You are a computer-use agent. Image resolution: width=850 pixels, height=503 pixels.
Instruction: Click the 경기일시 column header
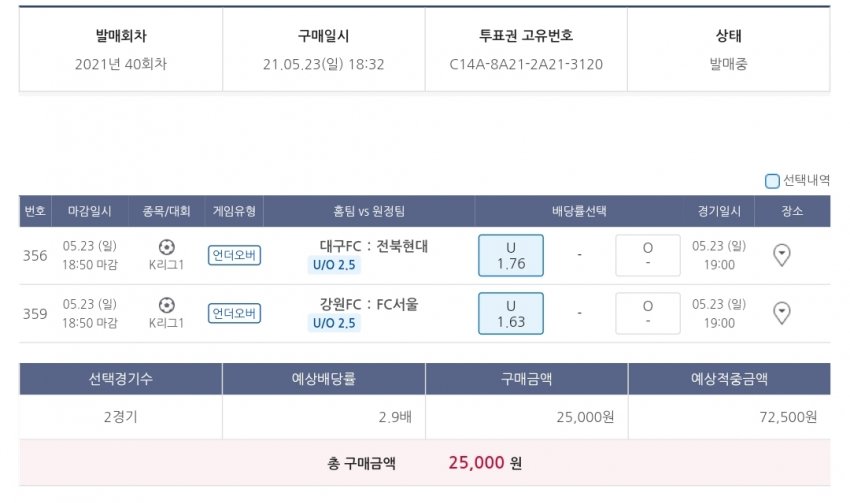[x=719, y=212]
